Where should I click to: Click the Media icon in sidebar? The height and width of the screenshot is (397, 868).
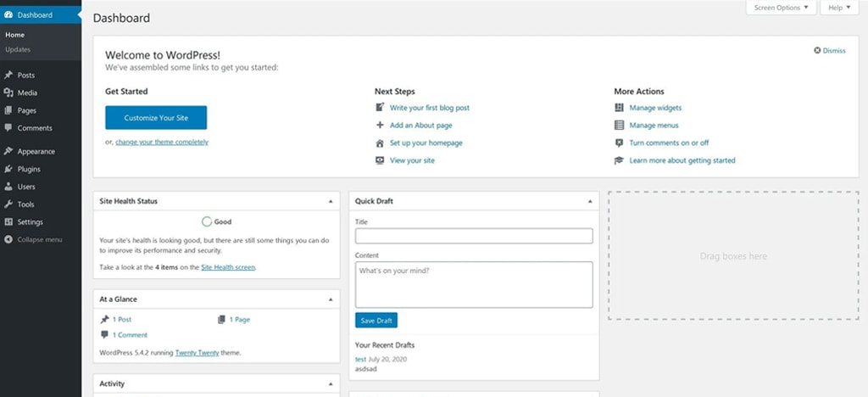(8, 93)
